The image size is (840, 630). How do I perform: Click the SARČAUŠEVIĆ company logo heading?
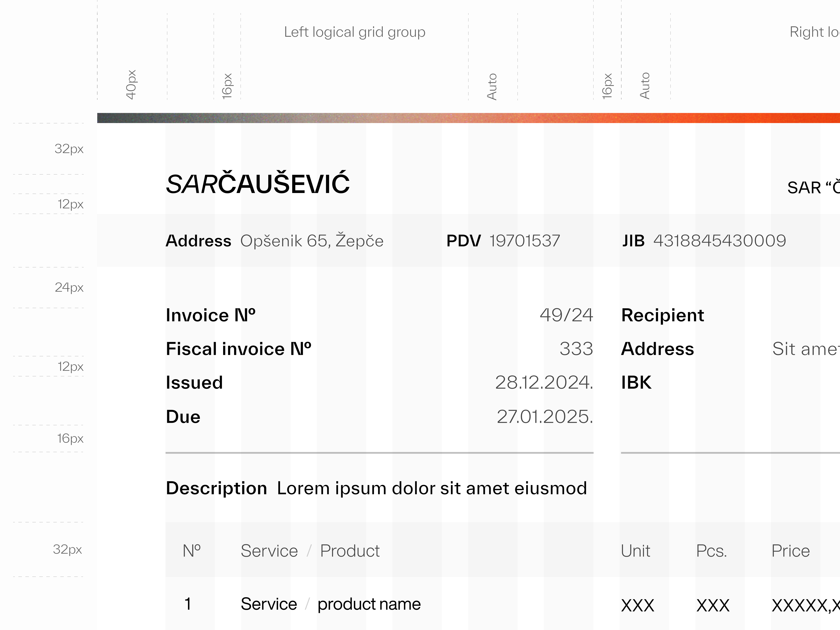pos(257,184)
